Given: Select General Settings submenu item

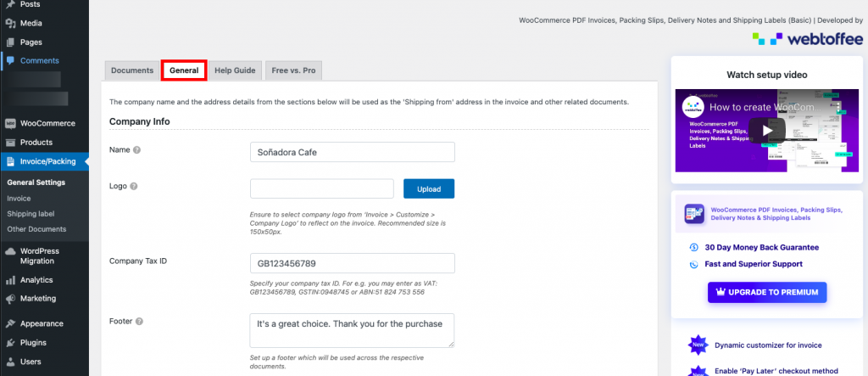Looking at the screenshot, I should point(36,182).
